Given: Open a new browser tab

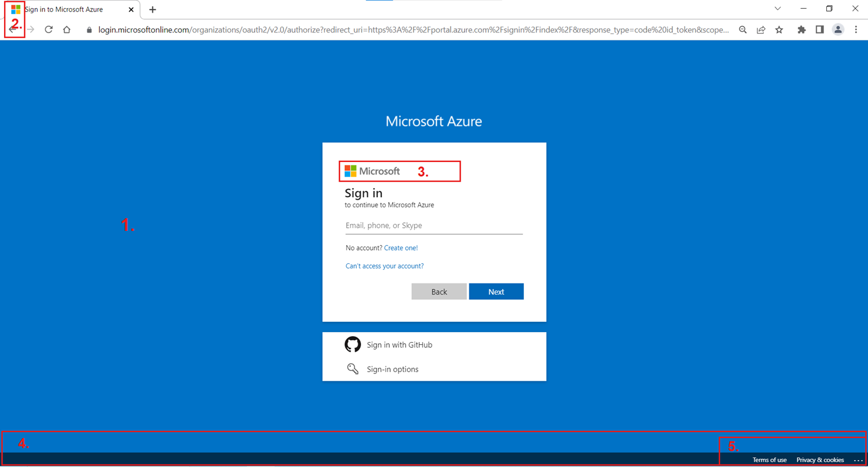Looking at the screenshot, I should [x=152, y=9].
